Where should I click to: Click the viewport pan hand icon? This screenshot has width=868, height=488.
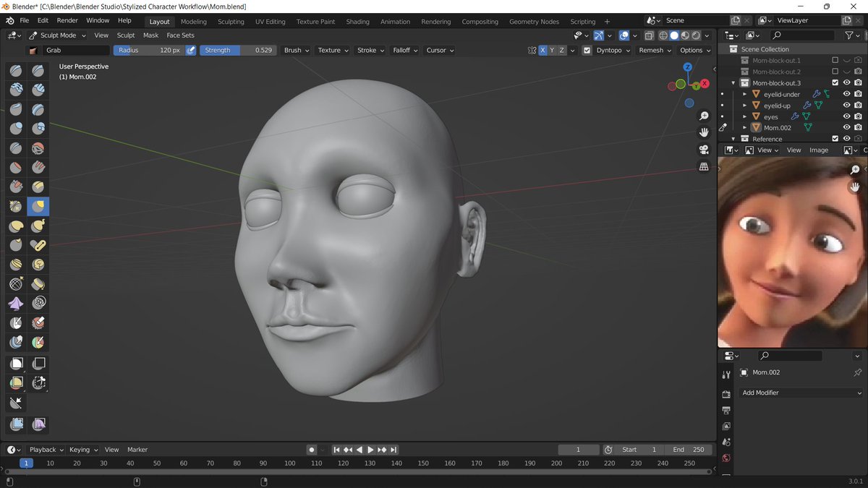pyautogui.click(x=704, y=133)
